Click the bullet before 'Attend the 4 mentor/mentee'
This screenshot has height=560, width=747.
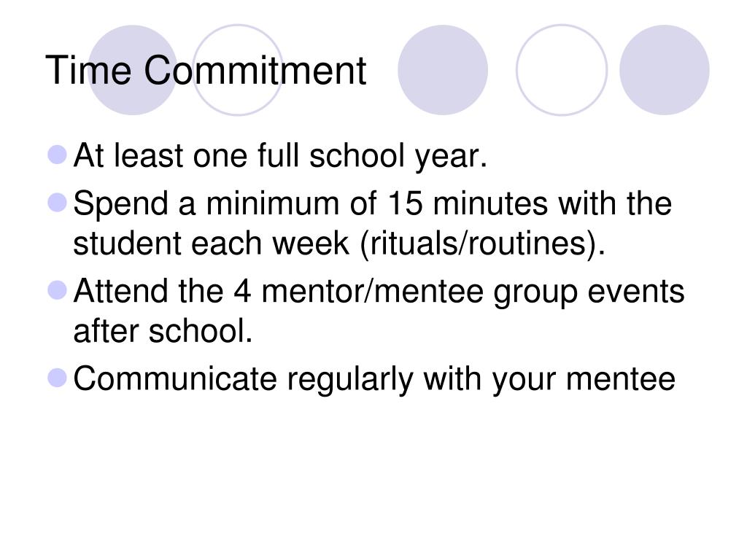tap(58, 290)
